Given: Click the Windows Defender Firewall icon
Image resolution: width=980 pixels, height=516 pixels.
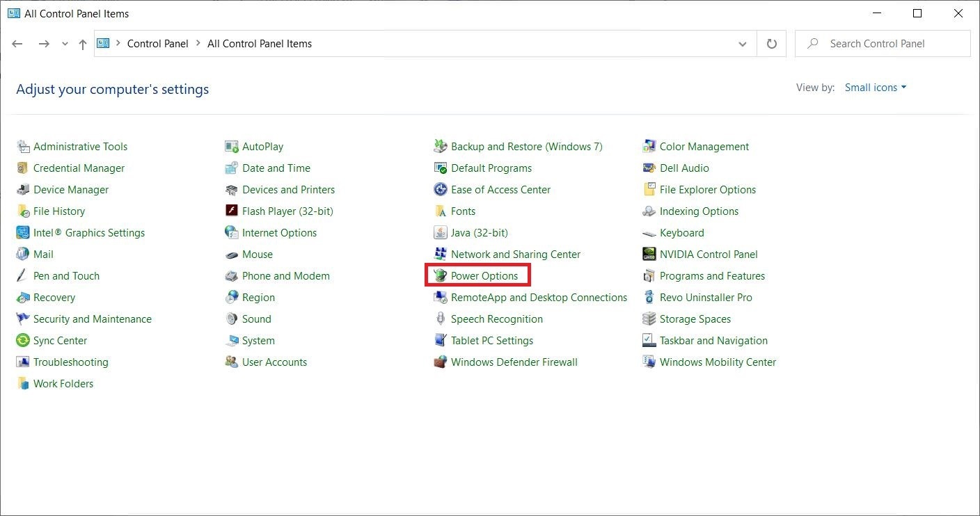Looking at the screenshot, I should [x=440, y=362].
